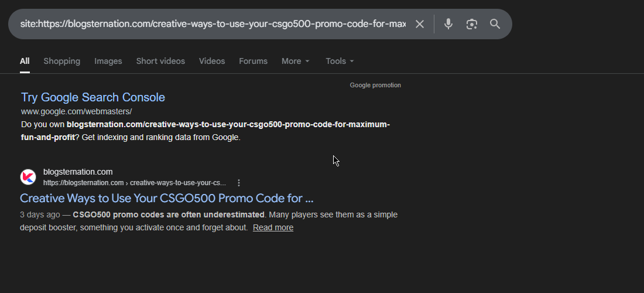Open the Short videos tab
Image resolution: width=644 pixels, height=293 pixels.
click(160, 61)
